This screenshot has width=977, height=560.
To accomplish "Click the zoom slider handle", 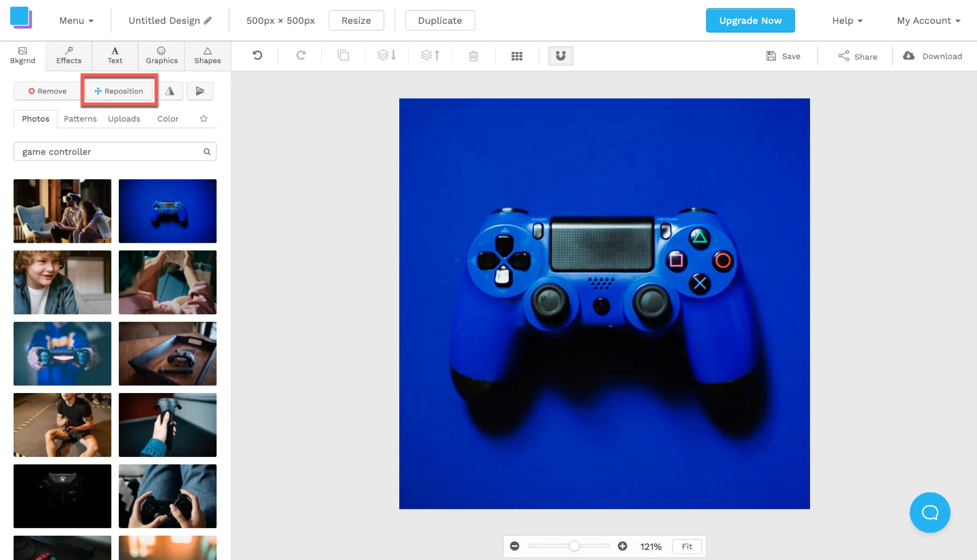I will [x=574, y=546].
